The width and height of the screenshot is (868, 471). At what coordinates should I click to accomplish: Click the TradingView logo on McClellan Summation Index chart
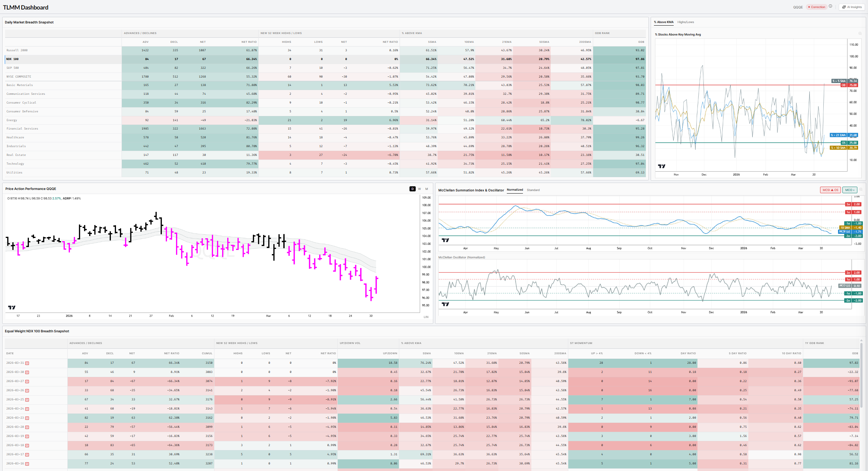[445, 240]
